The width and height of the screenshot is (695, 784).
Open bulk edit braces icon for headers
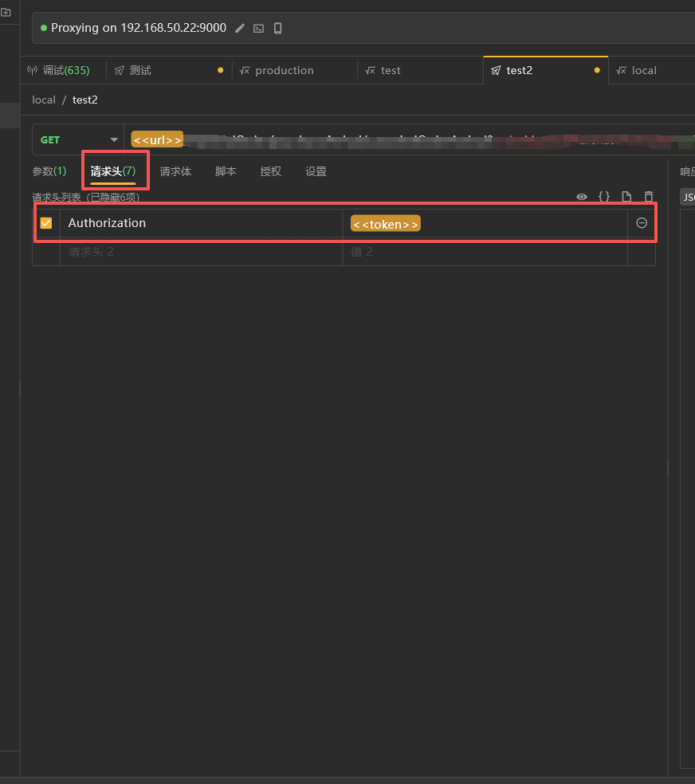(x=604, y=197)
